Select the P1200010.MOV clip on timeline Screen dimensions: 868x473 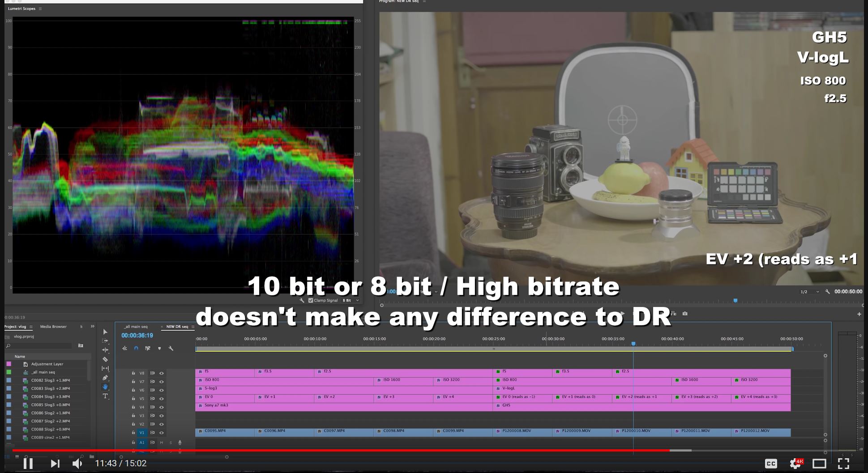click(641, 431)
